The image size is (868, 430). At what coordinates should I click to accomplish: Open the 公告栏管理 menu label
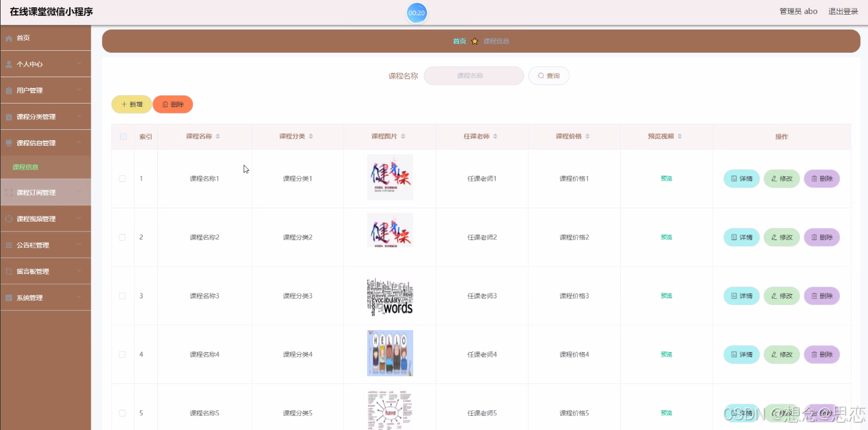point(32,245)
